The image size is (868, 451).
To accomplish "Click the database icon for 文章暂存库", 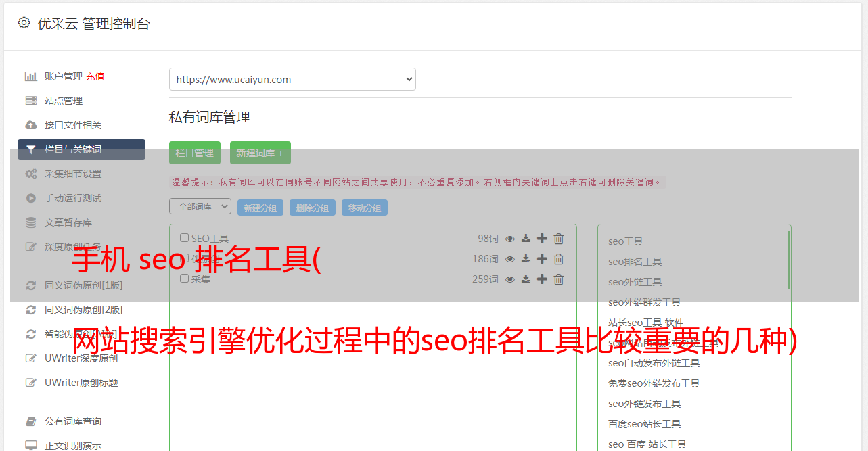I will 31,222.
